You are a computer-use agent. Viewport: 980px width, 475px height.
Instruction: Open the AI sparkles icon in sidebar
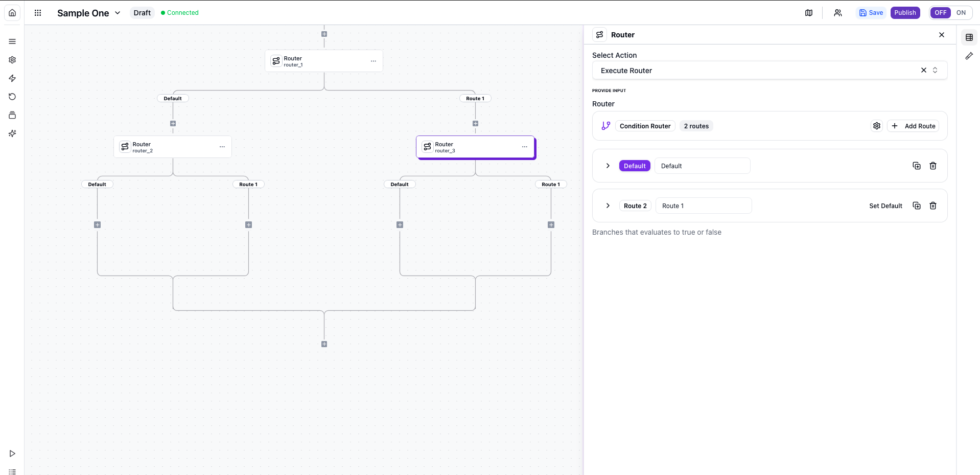[x=12, y=133]
